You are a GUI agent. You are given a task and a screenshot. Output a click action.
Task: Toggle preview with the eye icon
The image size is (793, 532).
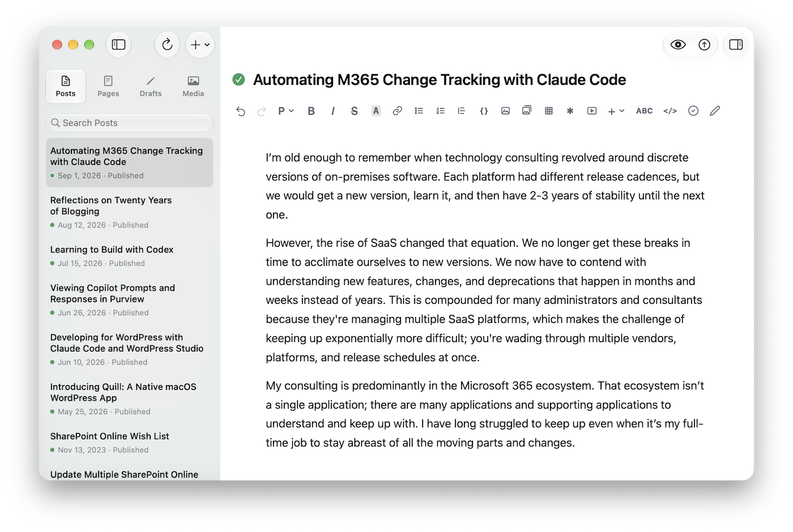pos(678,45)
